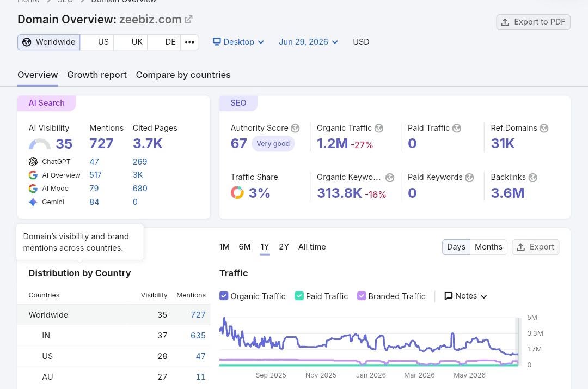Click the Google icon beside AI Overview
The width and height of the screenshot is (588, 389).
33,175
